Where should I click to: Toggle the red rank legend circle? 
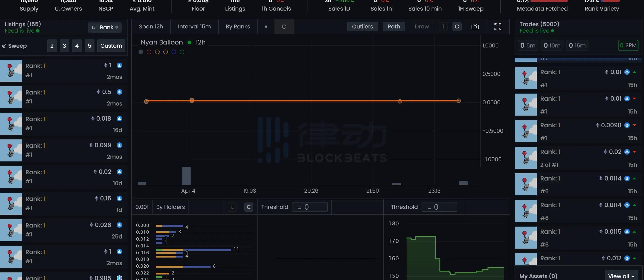149,52
